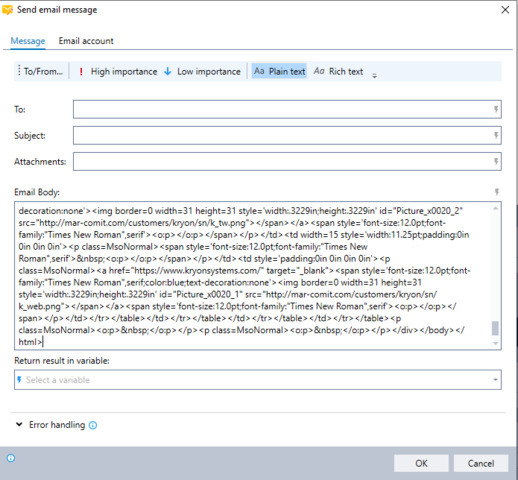This screenshot has height=480, width=518.
Task: Toggle Plain text body format
Action: tap(279, 71)
